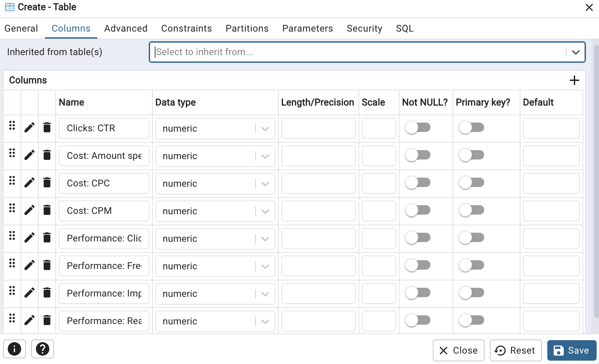Screen dimensions: 599x364
Task: Switch to the General tab
Action: point(21,29)
